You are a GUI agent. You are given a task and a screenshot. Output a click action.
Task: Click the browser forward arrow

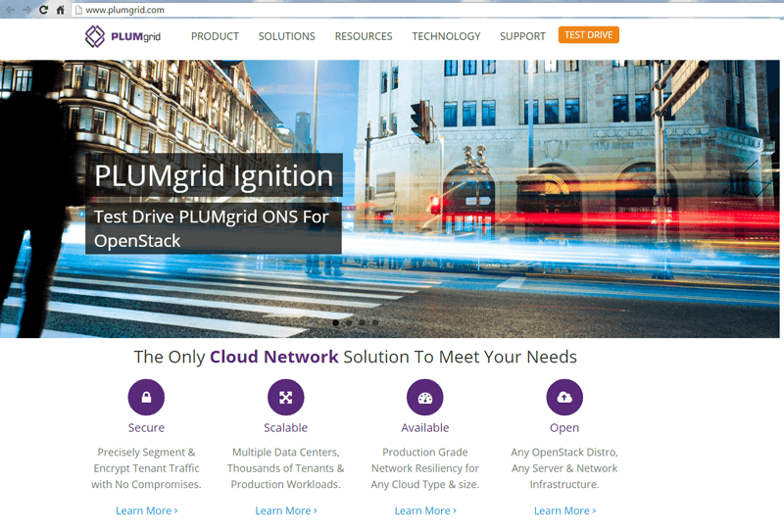point(27,10)
